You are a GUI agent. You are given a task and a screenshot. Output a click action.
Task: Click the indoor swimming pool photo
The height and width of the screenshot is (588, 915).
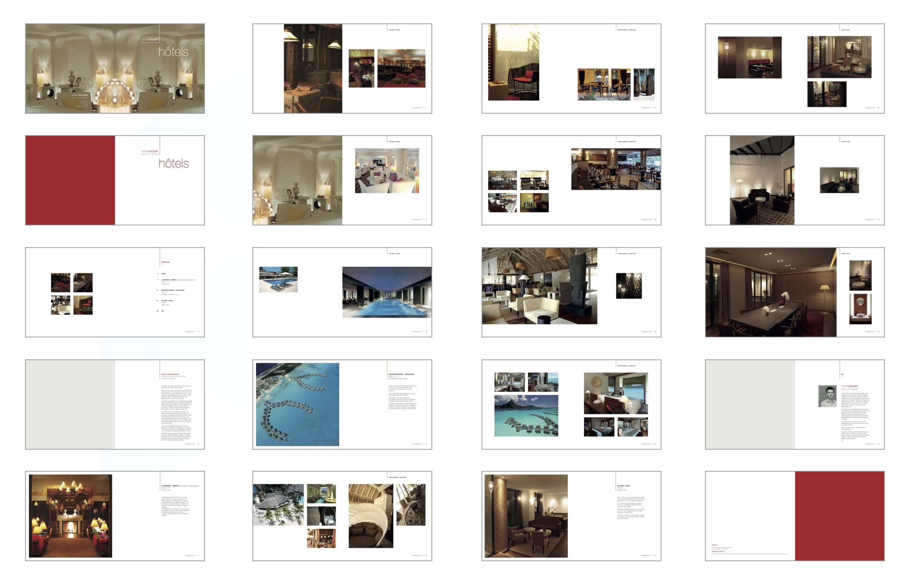pos(387,292)
